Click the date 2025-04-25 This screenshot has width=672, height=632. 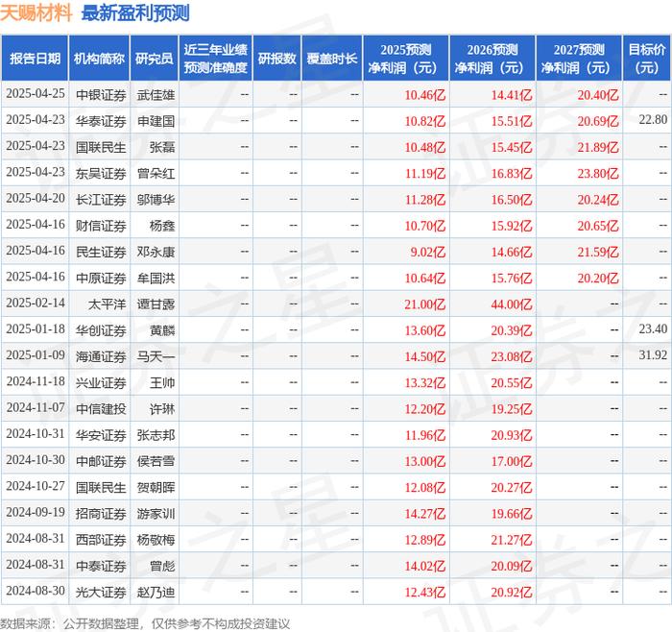coord(36,93)
